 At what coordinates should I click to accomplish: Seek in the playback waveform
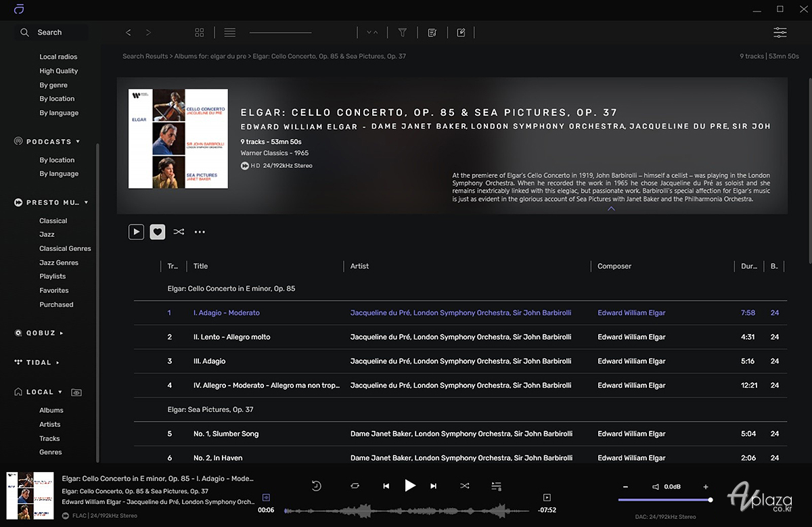coord(407,510)
